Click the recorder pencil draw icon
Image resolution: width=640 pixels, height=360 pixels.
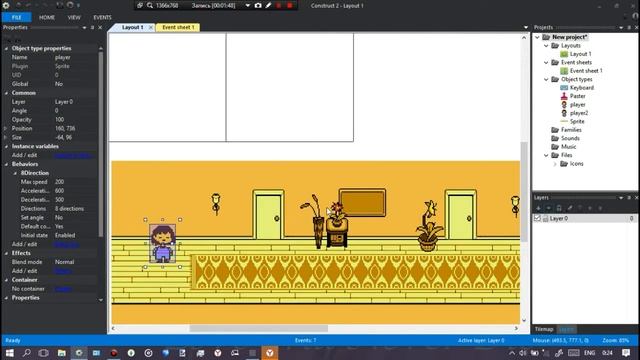(x=268, y=6)
